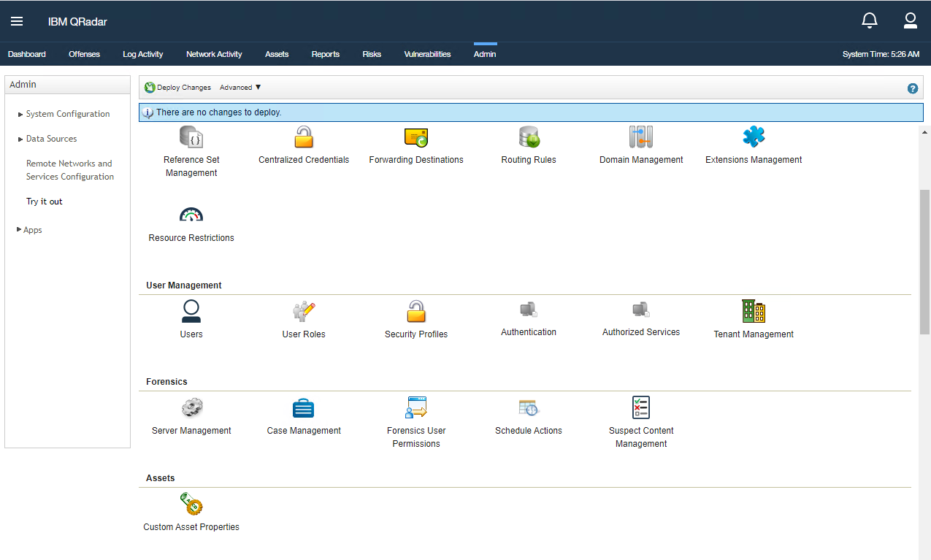931x560 pixels.
Task: Click the Users label link
Action: pyautogui.click(x=191, y=334)
